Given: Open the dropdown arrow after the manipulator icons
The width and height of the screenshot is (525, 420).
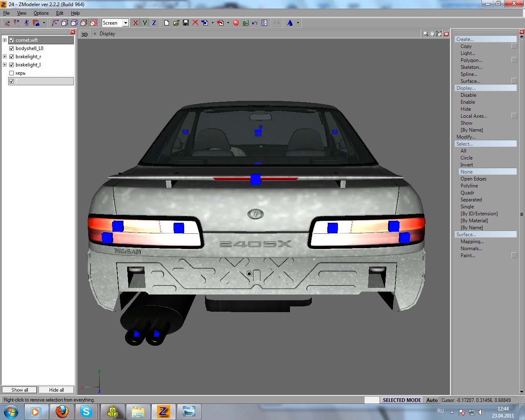Looking at the screenshot, I should 44,23.
